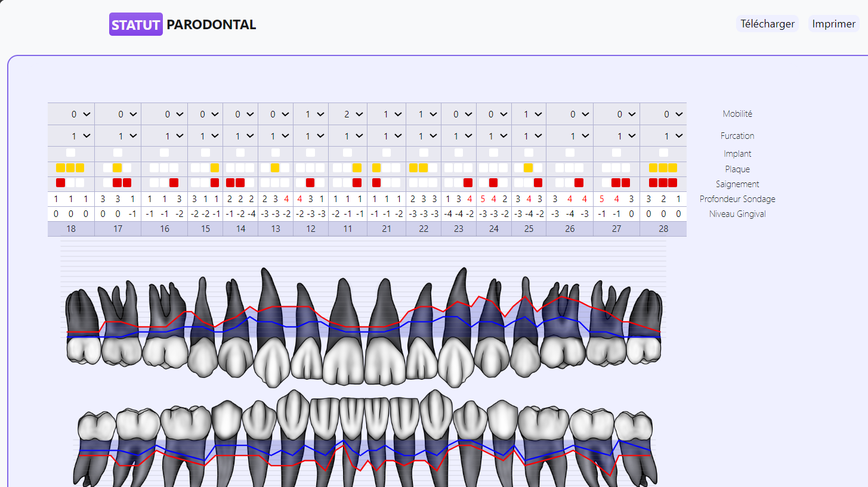Screen dimensions: 868x487
Task: Select the upper tooth 11 incisor graphic
Action: [344, 331]
